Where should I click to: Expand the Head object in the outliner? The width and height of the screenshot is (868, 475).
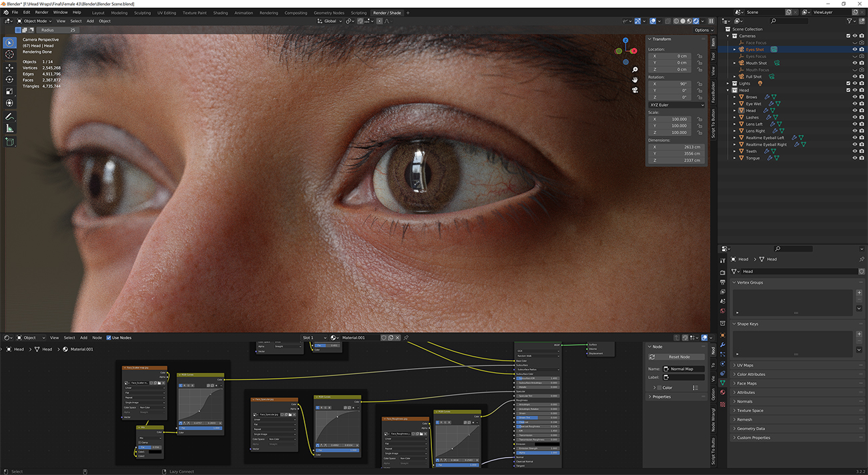[x=734, y=110]
